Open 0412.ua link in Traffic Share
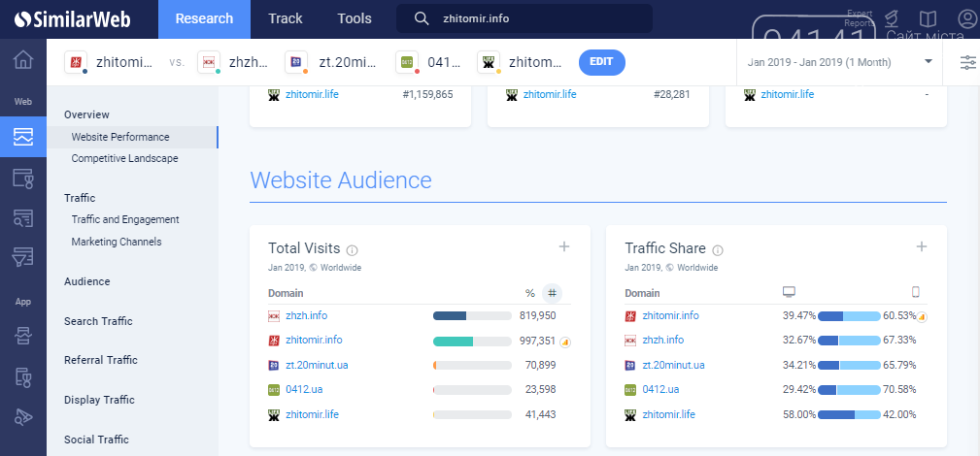Image resolution: width=980 pixels, height=456 pixels. [660, 389]
